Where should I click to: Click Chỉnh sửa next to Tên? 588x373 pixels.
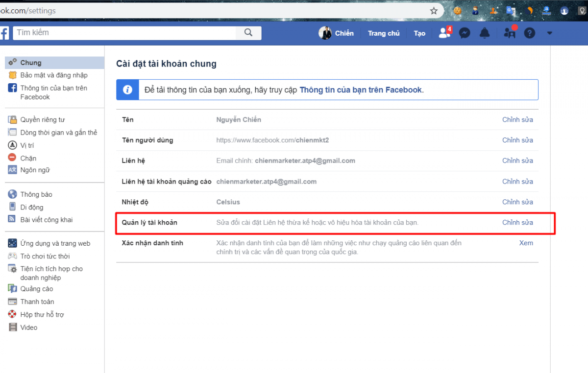517,119
